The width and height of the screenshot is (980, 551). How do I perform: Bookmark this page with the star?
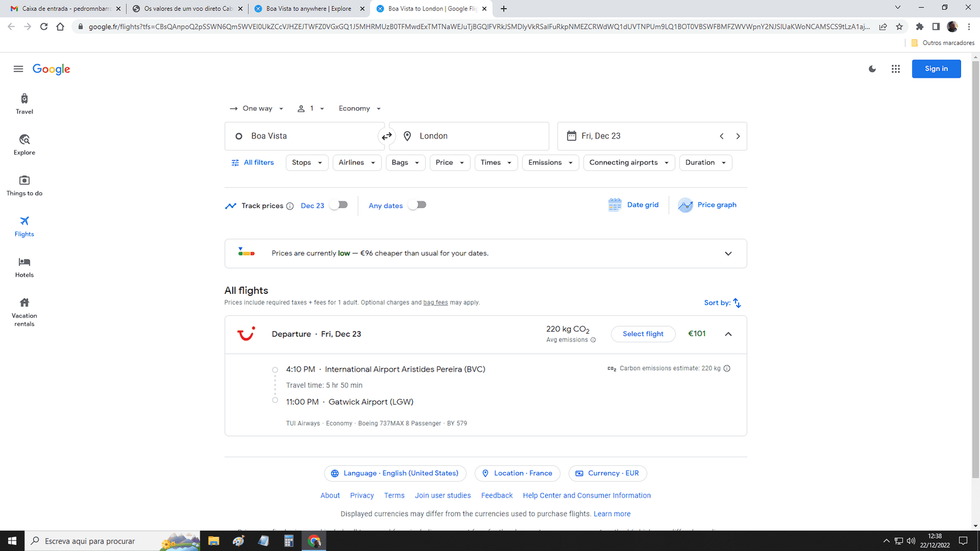[x=899, y=26]
